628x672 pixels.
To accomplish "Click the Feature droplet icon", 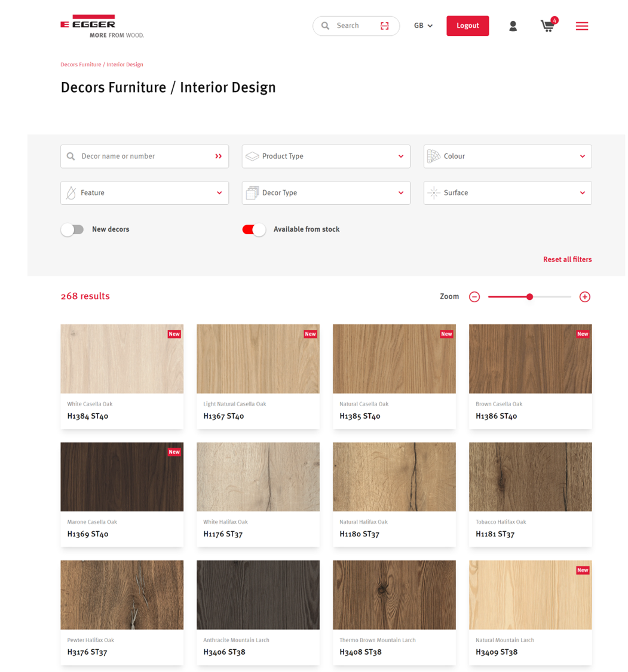I will tap(71, 193).
